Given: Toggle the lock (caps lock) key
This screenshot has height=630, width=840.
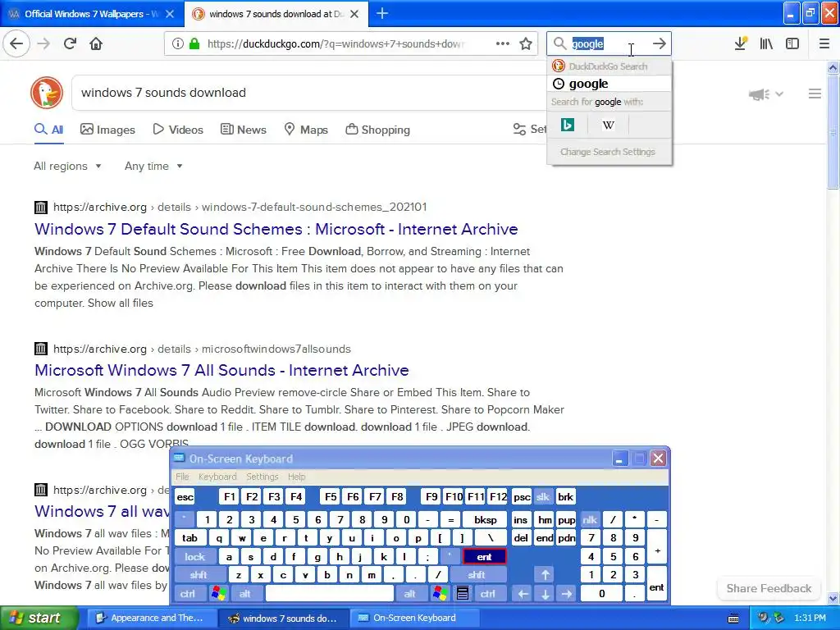Looking at the screenshot, I should coord(195,557).
